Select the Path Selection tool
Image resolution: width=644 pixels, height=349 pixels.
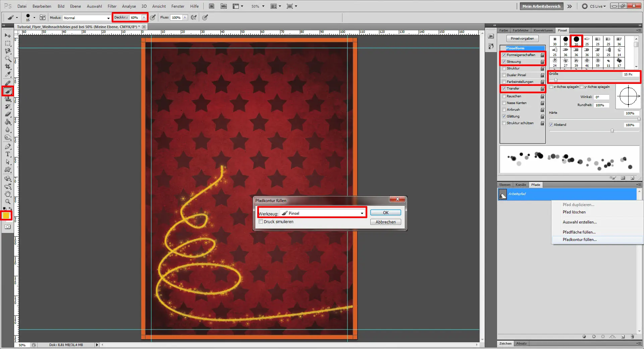pos(8,162)
